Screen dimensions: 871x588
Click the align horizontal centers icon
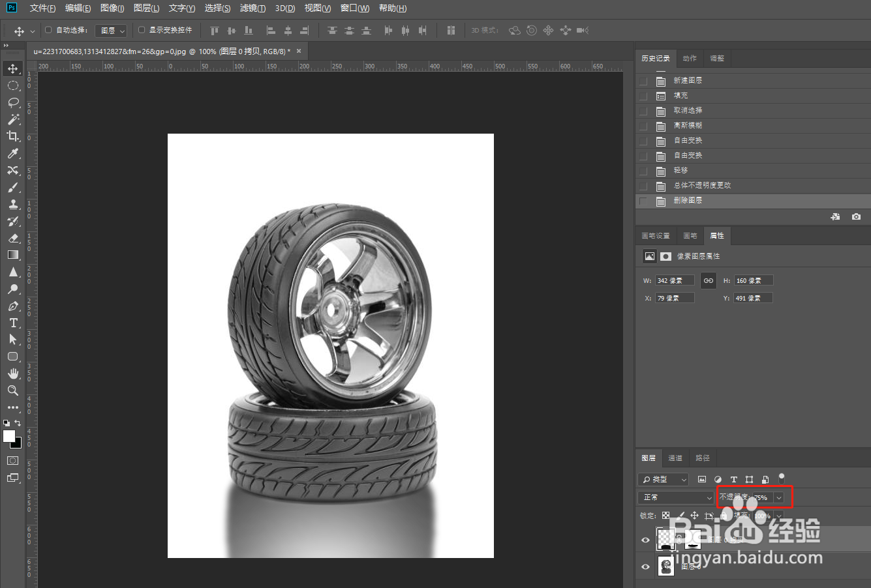click(288, 31)
